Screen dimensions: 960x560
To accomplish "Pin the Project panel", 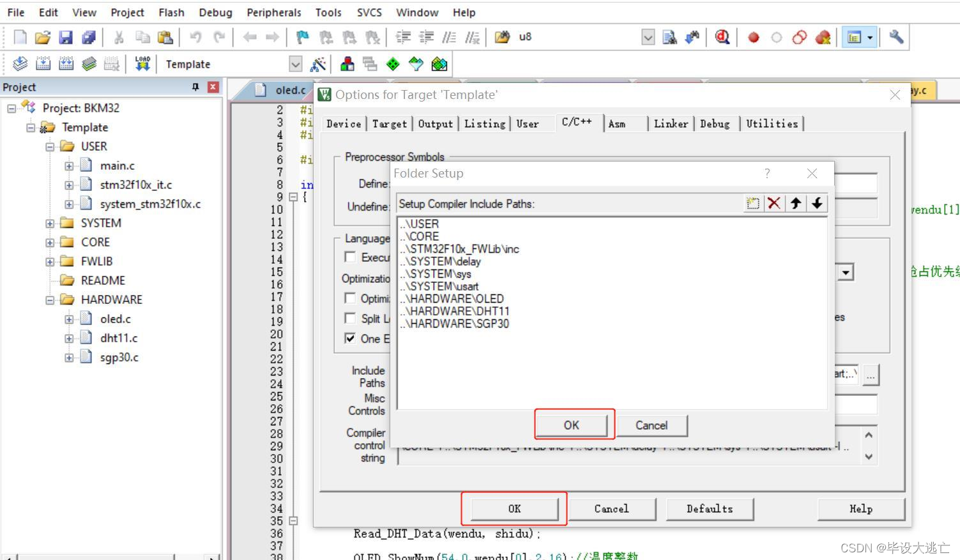I will click(195, 87).
